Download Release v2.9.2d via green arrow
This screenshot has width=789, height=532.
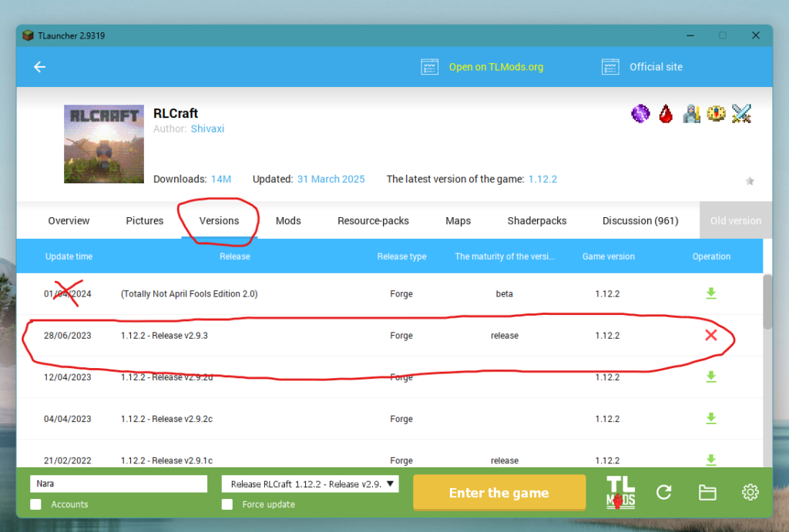[710, 376]
